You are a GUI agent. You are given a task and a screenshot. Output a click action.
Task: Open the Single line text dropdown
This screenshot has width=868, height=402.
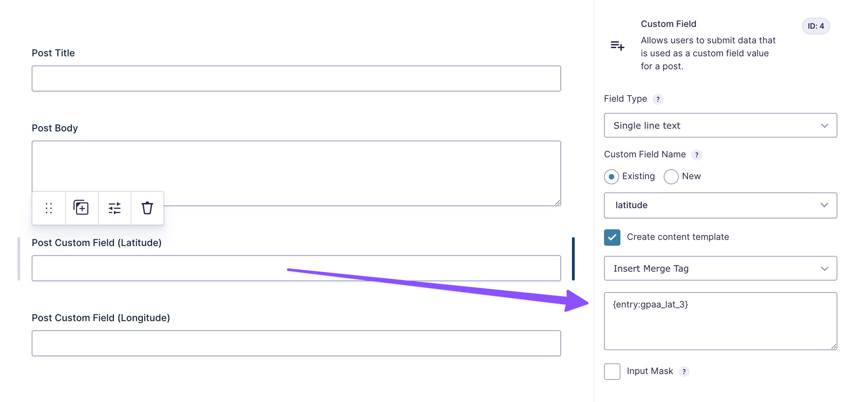pyautogui.click(x=720, y=126)
